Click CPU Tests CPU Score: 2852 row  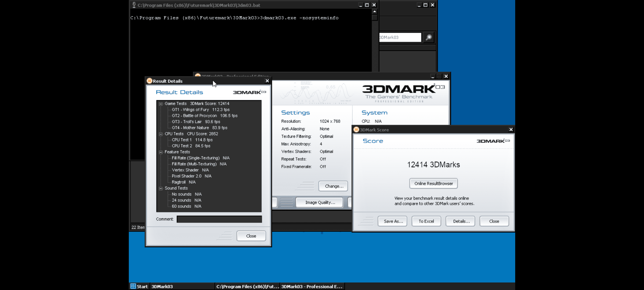(191, 134)
